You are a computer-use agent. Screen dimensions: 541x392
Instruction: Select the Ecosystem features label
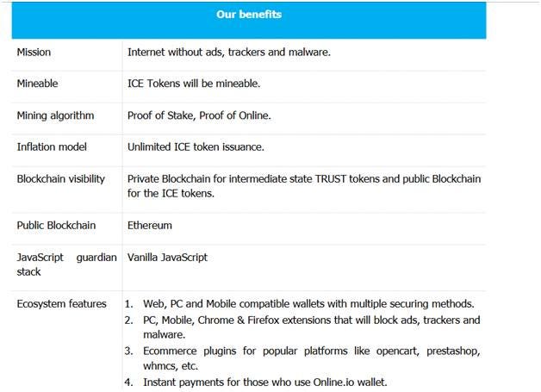click(x=61, y=304)
